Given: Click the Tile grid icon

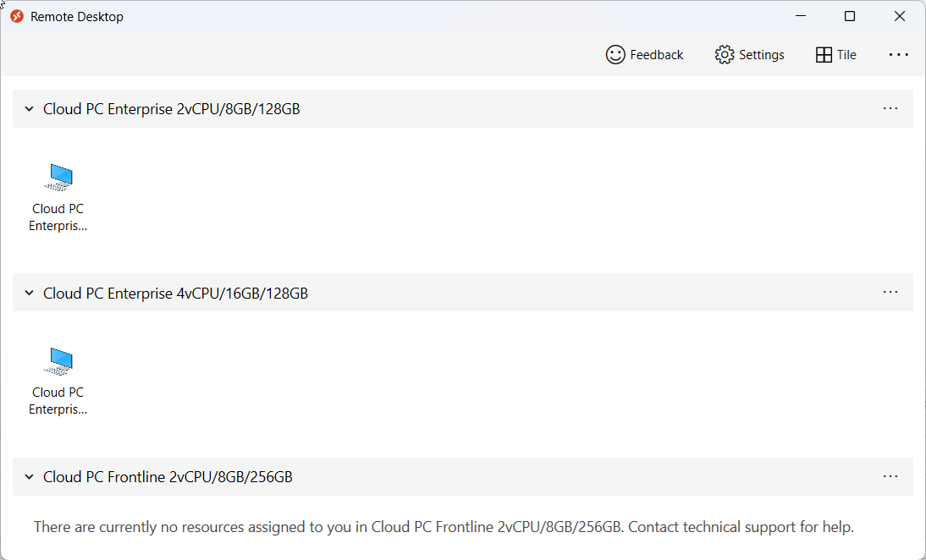Looking at the screenshot, I should pyautogui.click(x=824, y=55).
